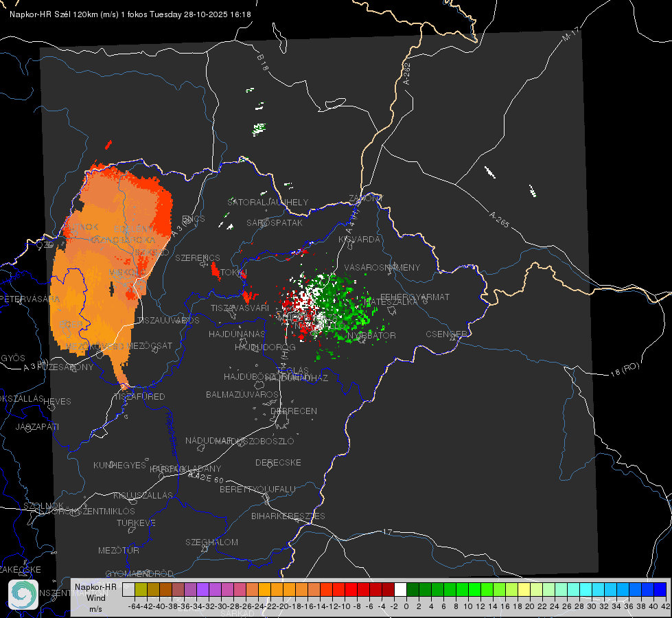This screenshot has width=672, height=618.
Task: Select the KISVÁRDA label
Action: [359, 240]
